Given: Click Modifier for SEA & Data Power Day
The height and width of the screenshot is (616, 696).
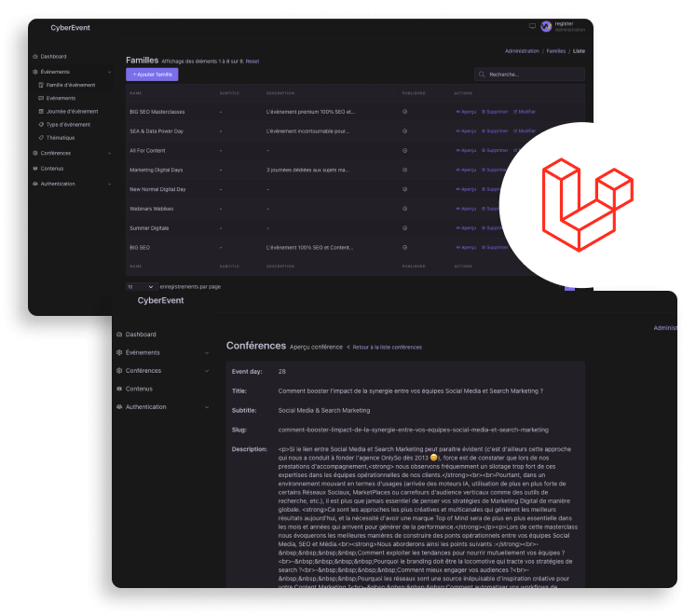Looking at the screenshot, I should click(525, 131).
